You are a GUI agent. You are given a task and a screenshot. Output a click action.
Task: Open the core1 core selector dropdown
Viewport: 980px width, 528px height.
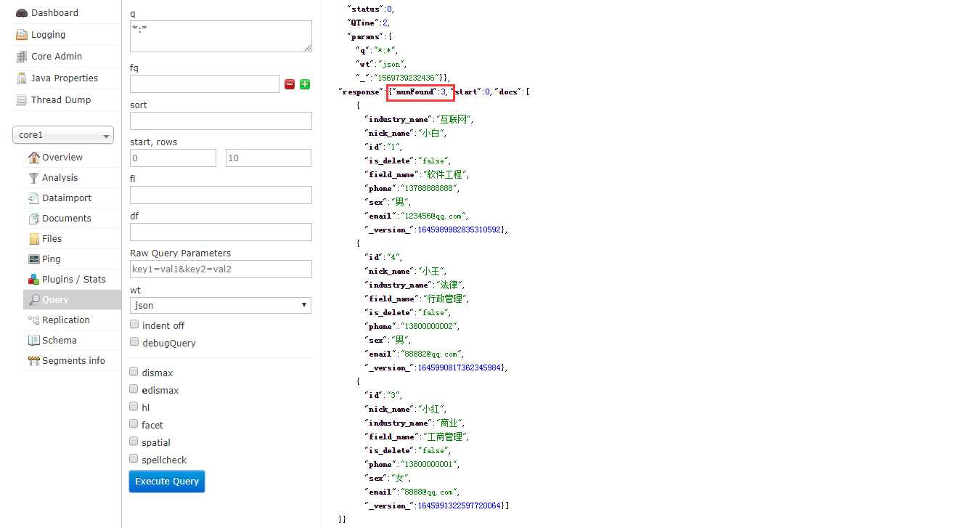[x=63, y=135]
